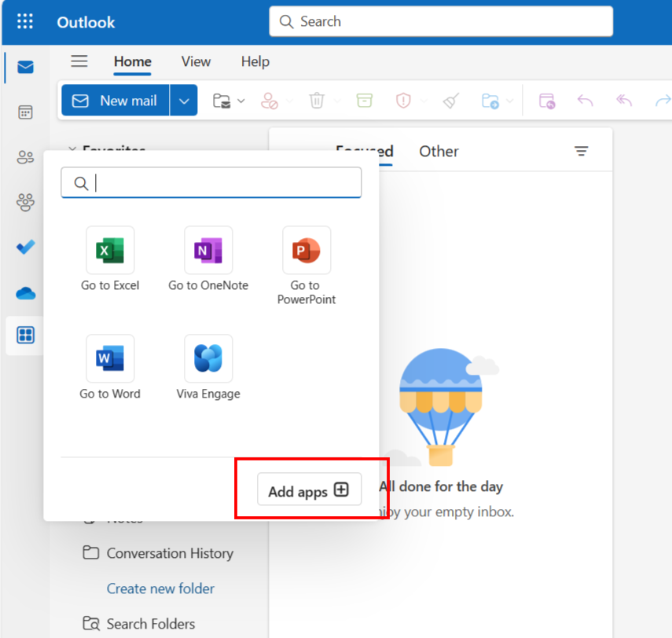Click the Reply arrow icon

click(585, 101)
